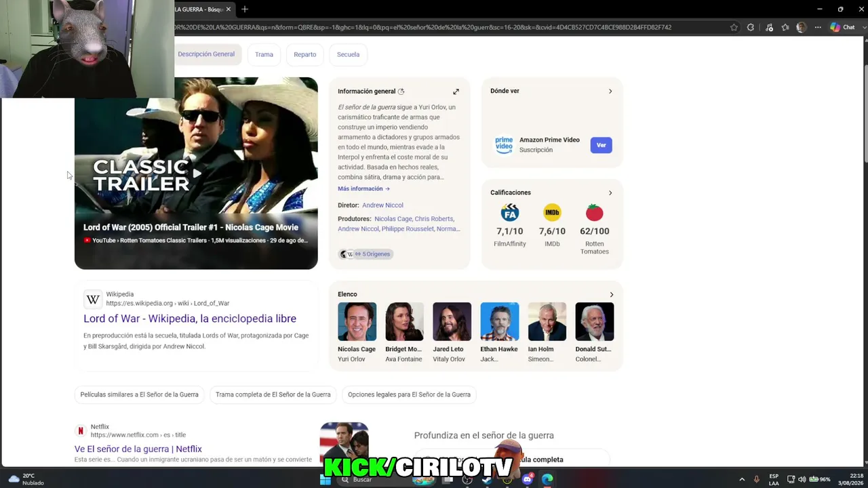Image resolution: width=868 pixels, height=488 pixels.
Task: Open producer Nicolas Cage link
Action: point(393,219)
